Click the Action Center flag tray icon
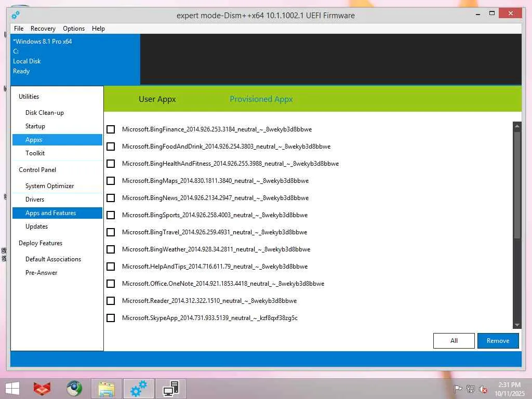 (457, 389)
